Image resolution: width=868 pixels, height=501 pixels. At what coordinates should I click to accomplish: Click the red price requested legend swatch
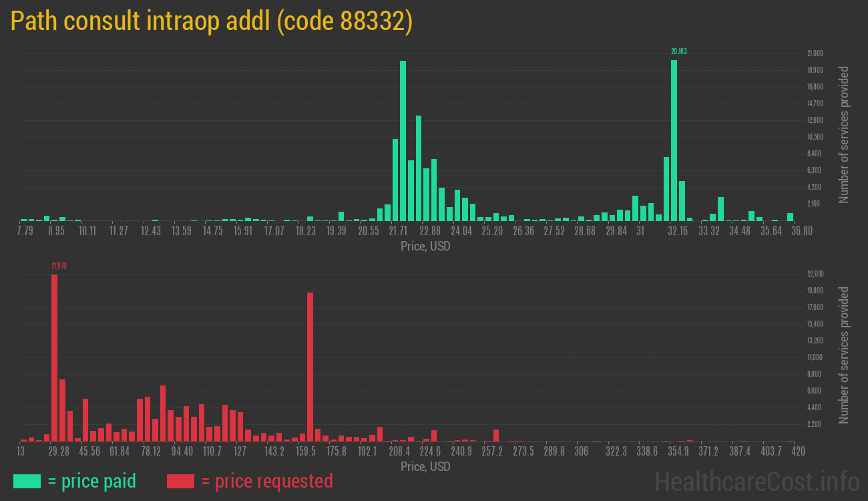[x=180, y=481]
